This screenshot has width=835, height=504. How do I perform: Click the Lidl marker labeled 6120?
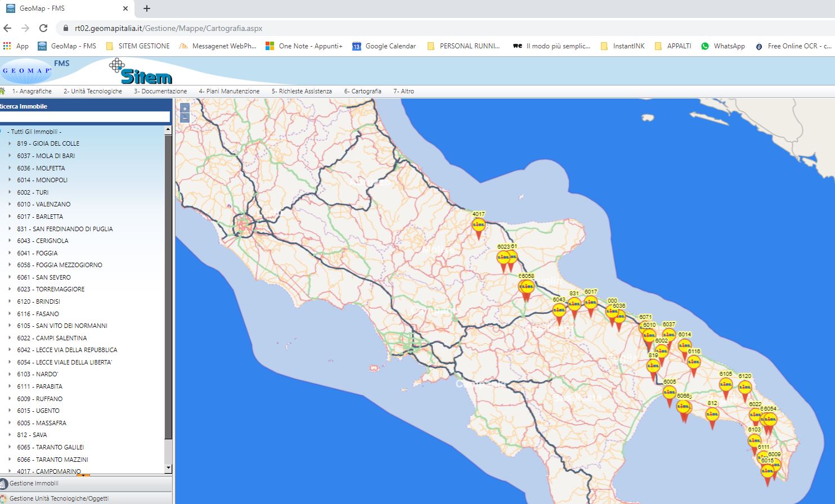pyautogui.click(x=744, y=389)
